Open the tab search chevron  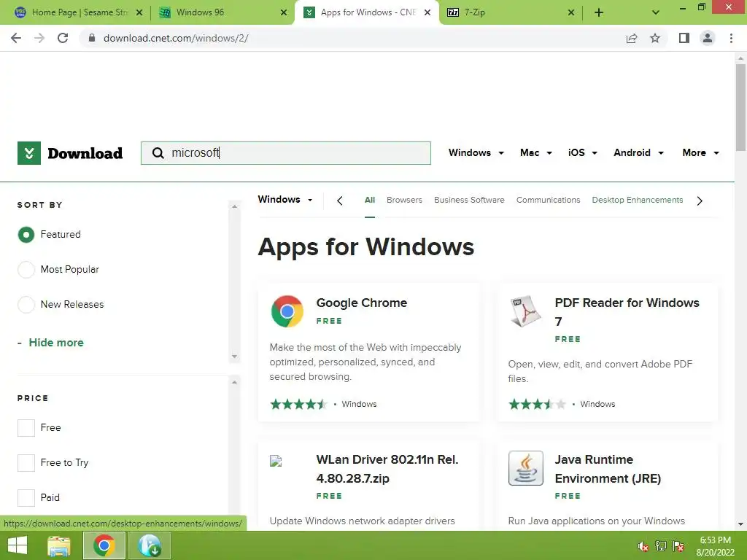click(656, 13)
